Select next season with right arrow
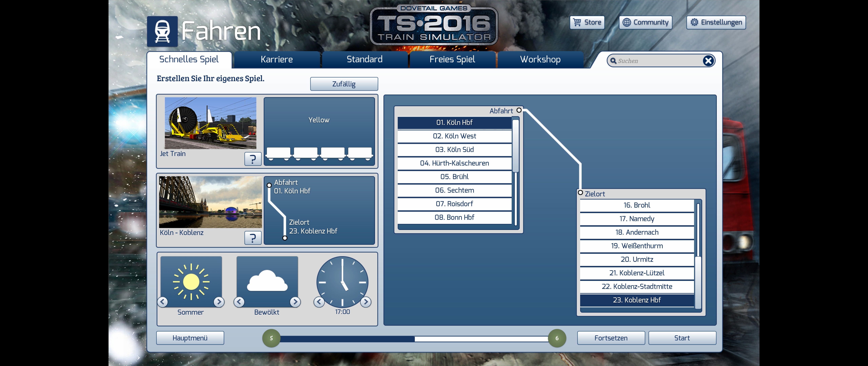Viewport: 868px width, 366px height. [x=219, y=302]
